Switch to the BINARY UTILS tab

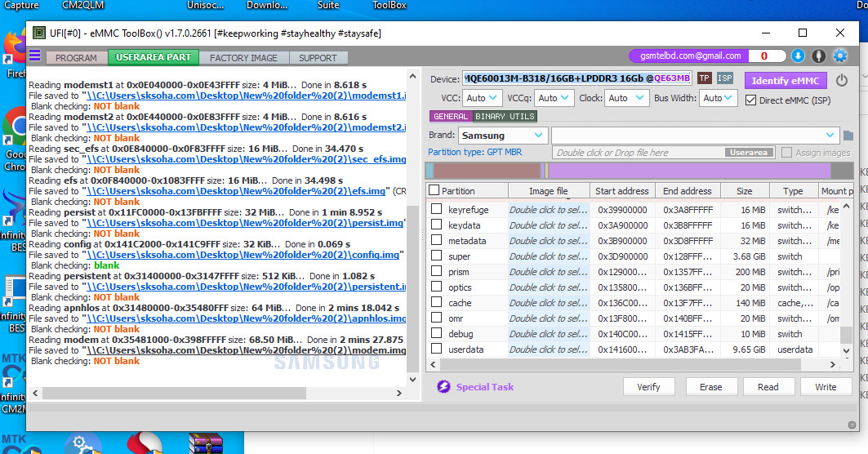tap(505, 117)
